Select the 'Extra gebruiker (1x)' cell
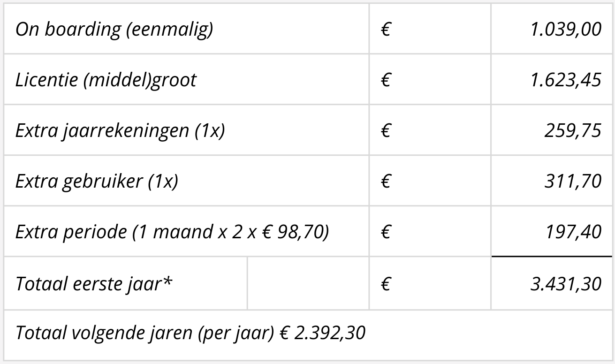 97,181
